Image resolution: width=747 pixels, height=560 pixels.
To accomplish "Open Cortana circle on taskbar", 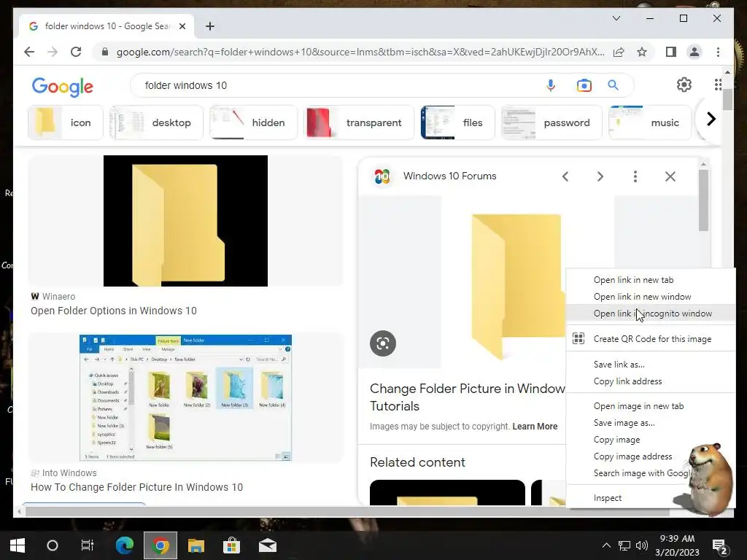I will [53, 545].
